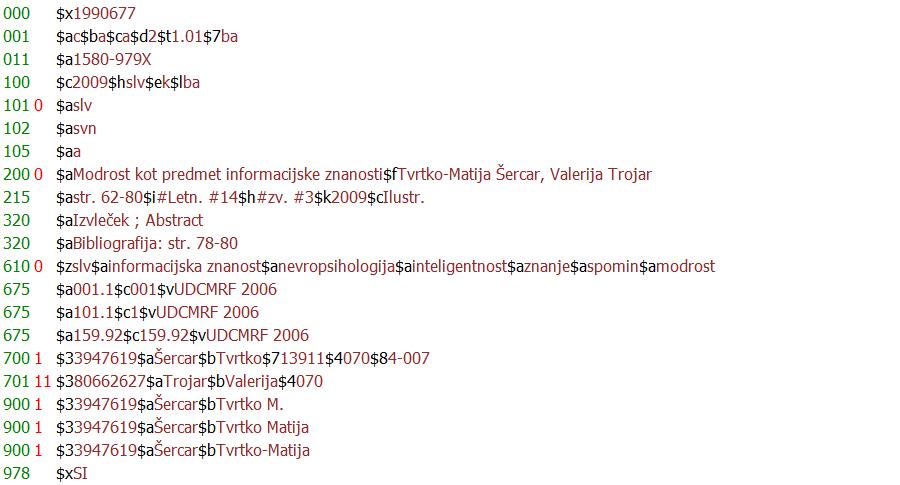Click field tag 215 pagination line
This screenshot has width=900, height=485.
pos(16,197)
